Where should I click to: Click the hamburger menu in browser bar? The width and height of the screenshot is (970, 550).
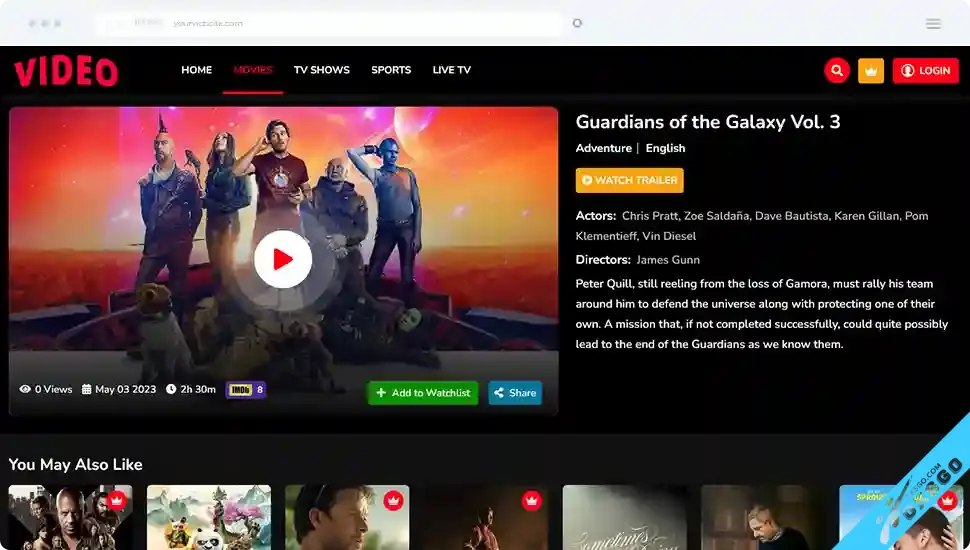(x=933, y=24)
